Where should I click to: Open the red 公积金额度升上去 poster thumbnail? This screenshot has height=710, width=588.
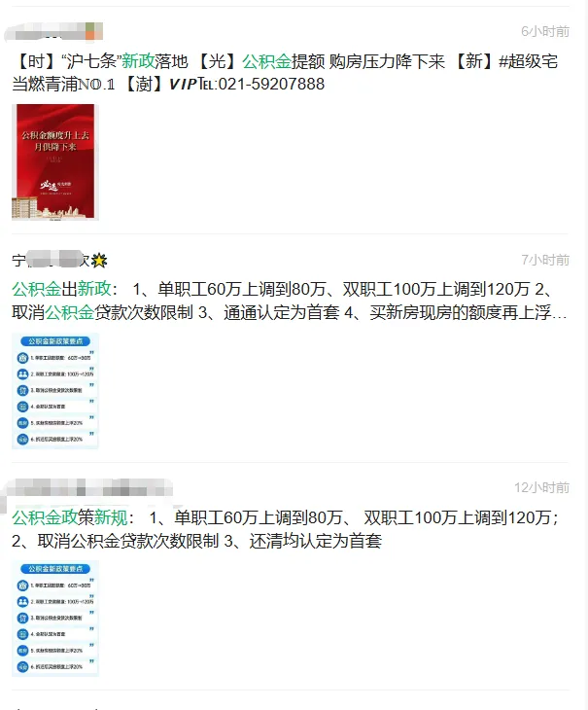(x=55, y=162)
